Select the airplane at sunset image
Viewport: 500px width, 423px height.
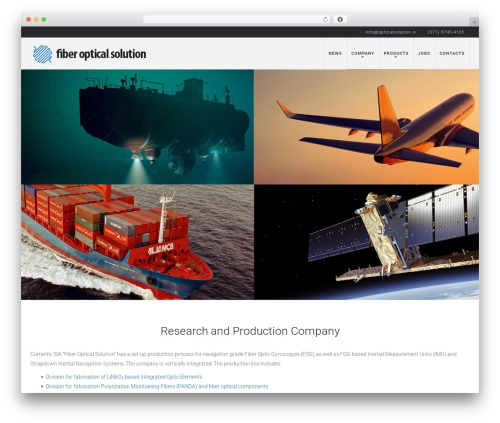tap(367, 127)
